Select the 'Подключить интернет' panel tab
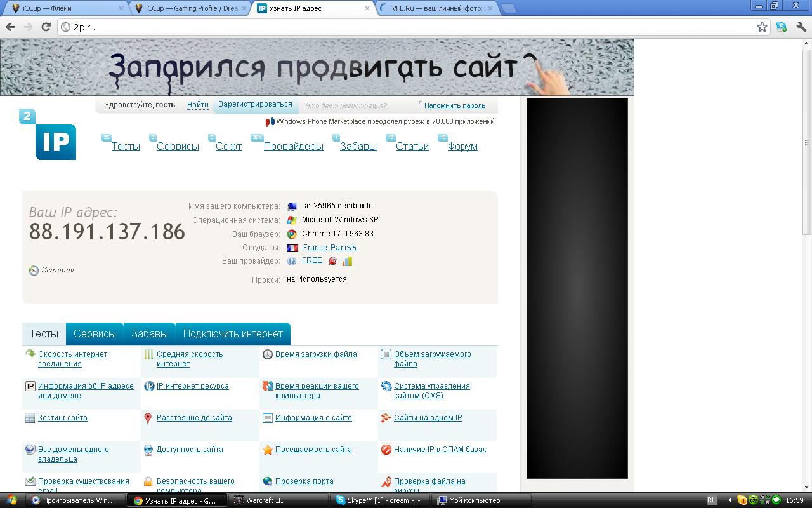812x508 pixels. tap(233, 334)
